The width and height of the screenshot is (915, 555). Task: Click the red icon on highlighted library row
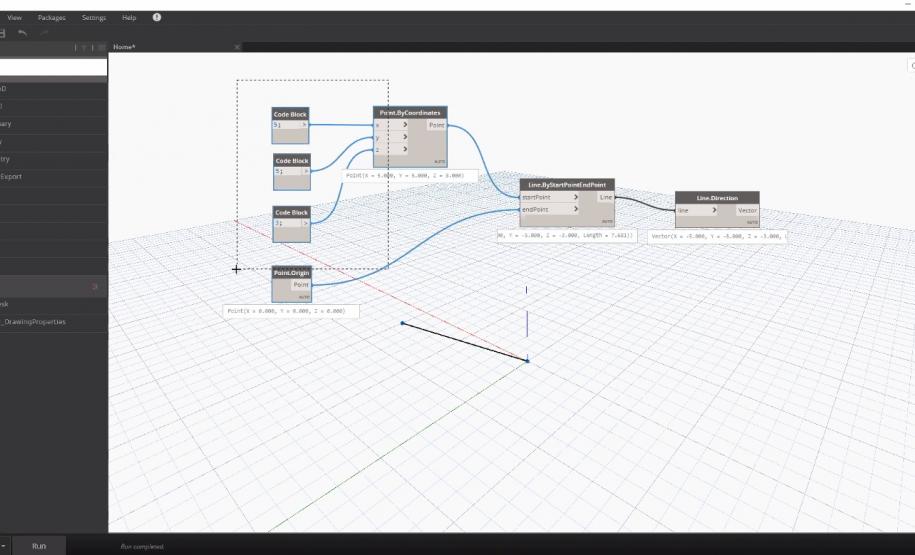coord(95,286)
